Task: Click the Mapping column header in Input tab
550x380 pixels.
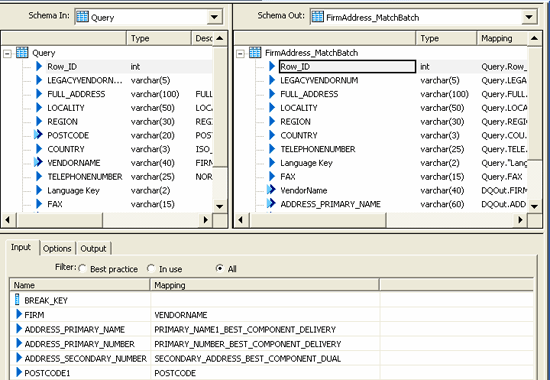Action: point(265,285)
